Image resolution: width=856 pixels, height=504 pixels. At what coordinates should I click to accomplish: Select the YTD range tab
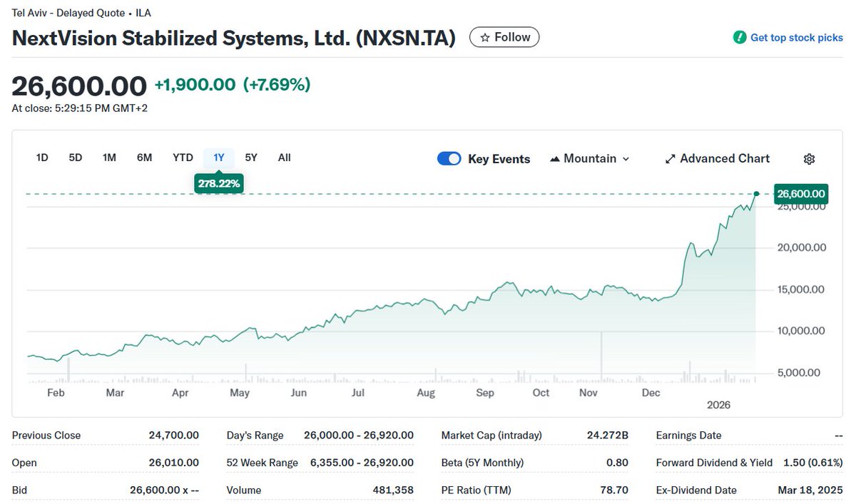click(x=183, y=158)
